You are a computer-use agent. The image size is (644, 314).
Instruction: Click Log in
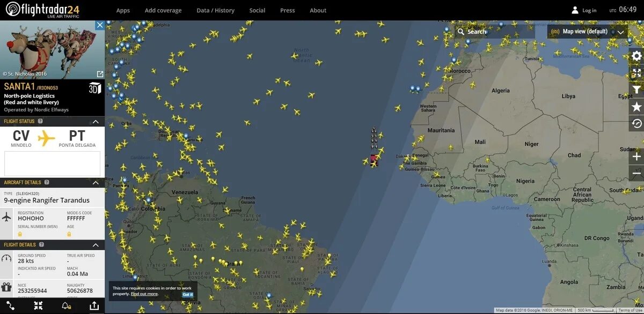[x=589, y=10]
